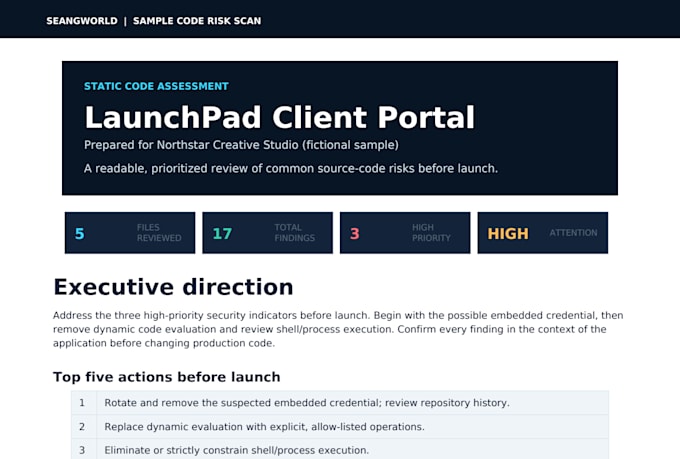680x459 pixels.
Task: Select row 1 'Rotate and remove the suspected' action
Action: coord(340,403)
